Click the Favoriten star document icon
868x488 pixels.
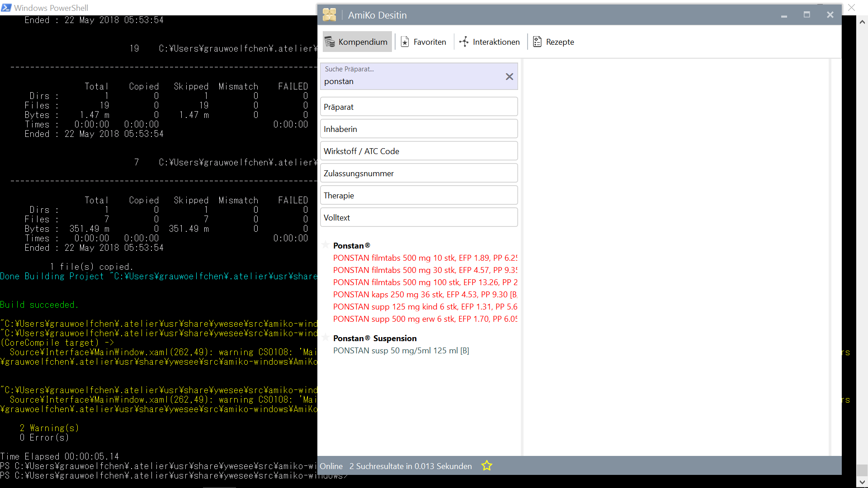pyautogui.click(x=405, y=42)
